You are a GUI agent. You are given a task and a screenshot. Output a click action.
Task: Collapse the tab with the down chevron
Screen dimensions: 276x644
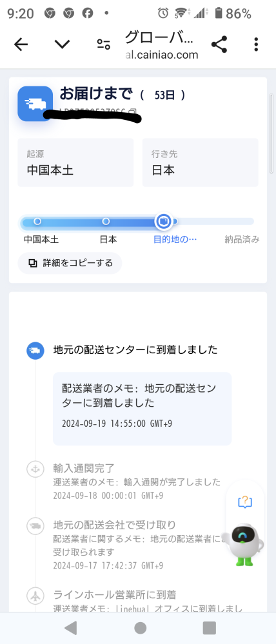62,44
